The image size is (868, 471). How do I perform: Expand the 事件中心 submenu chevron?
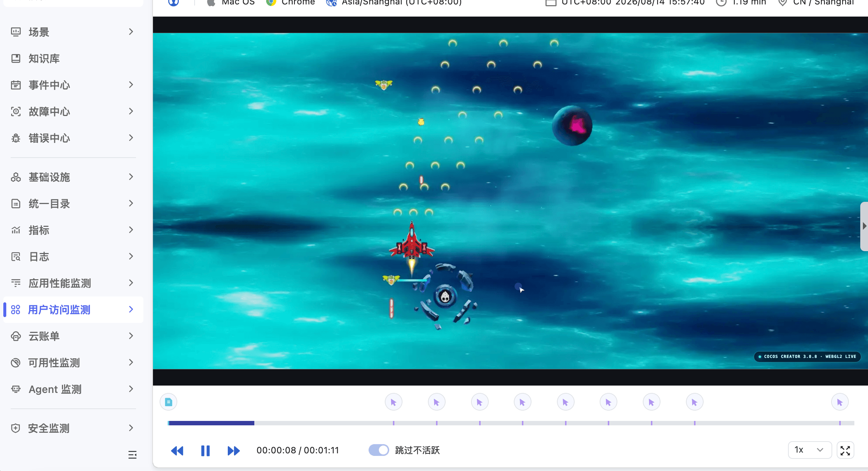tap(131, 85)
